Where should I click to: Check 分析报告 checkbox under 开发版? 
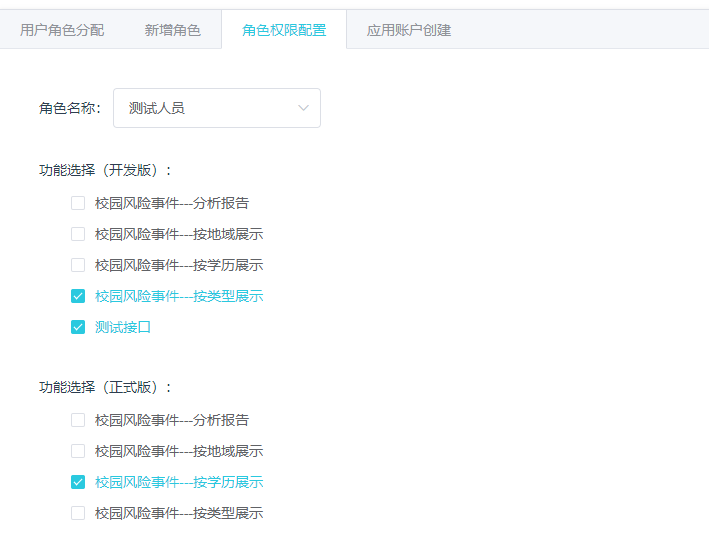point(78,203)
